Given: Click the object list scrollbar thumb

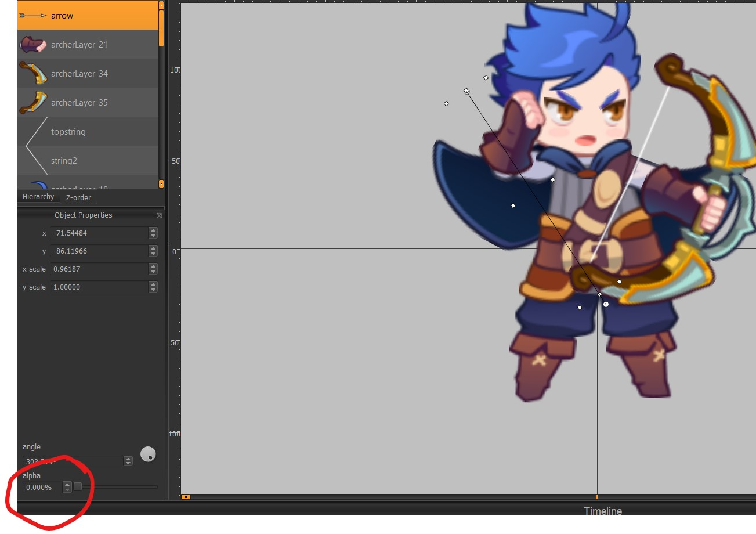Looking at the screenshot, I should [161, 28].
